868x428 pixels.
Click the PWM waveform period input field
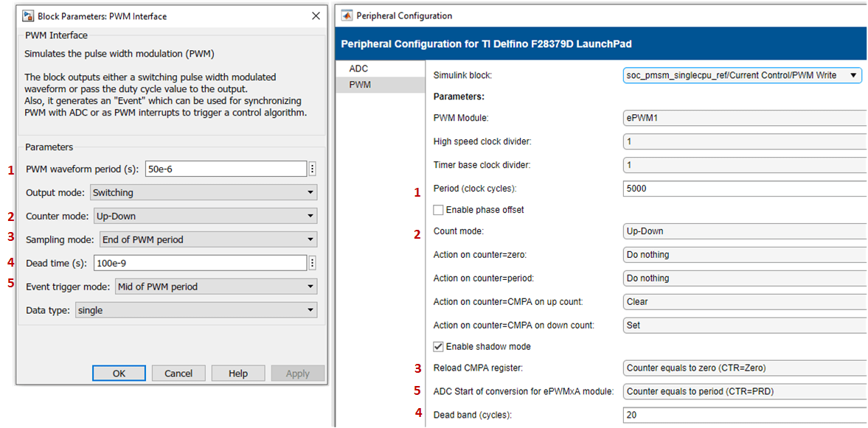click(x=225, y=169)
